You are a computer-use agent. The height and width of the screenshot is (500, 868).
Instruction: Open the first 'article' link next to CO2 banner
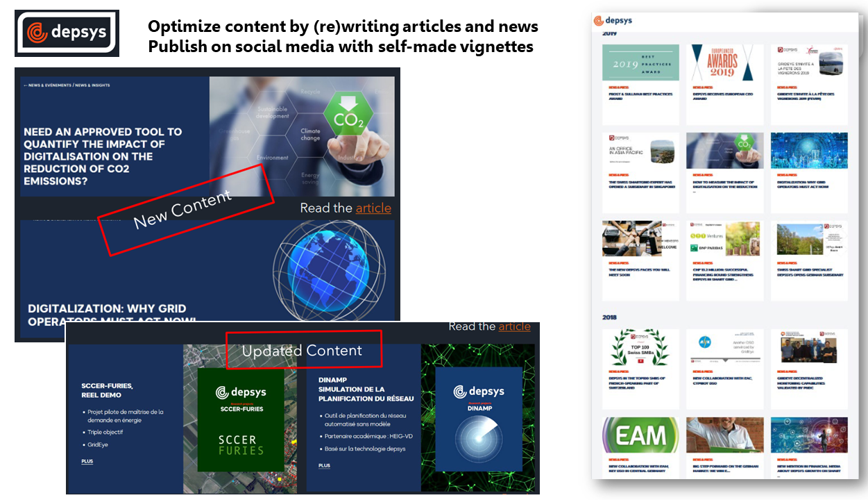click(x=373, y=208)
